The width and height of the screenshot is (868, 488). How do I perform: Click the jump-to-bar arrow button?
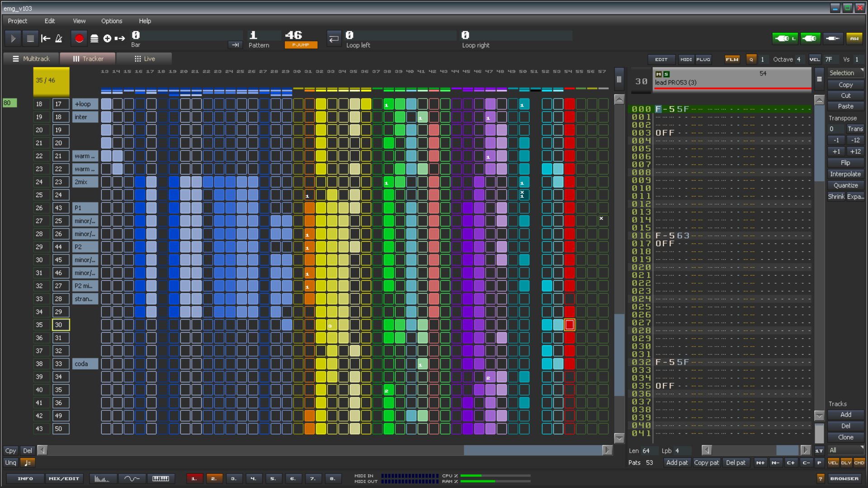[x=235, y=45]
